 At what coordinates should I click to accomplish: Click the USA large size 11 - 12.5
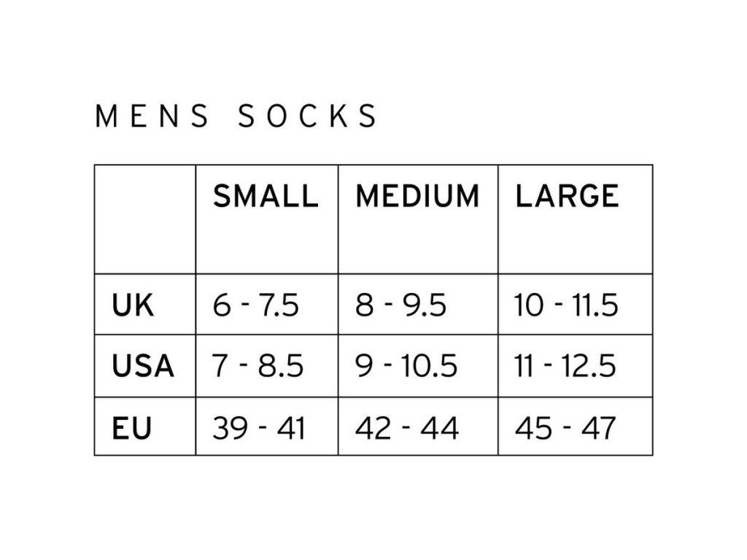click(565, 366)
